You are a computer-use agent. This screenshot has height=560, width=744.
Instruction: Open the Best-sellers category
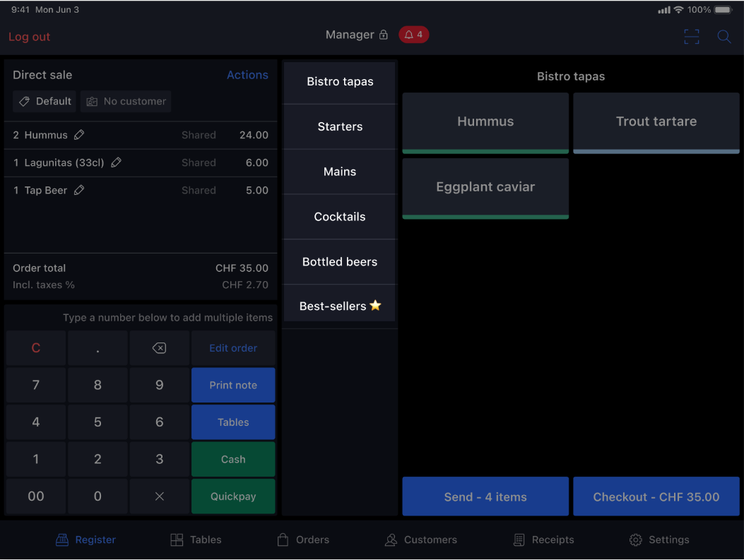coord(340,306)
